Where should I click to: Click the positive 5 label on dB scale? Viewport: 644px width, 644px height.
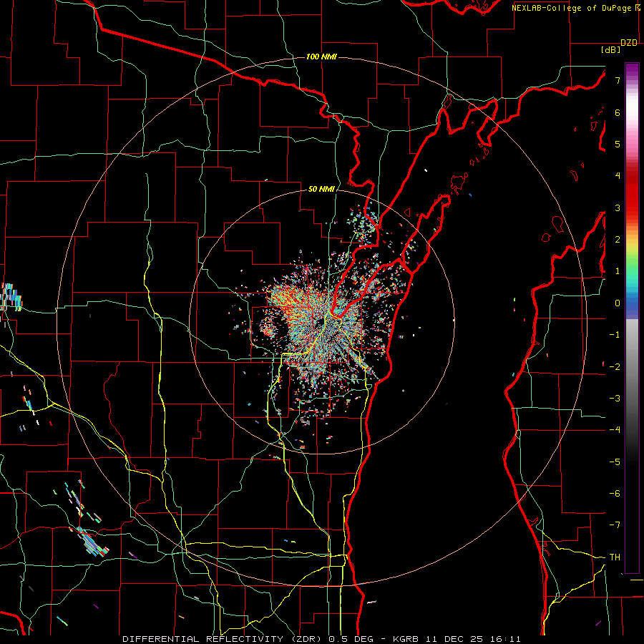618,144
